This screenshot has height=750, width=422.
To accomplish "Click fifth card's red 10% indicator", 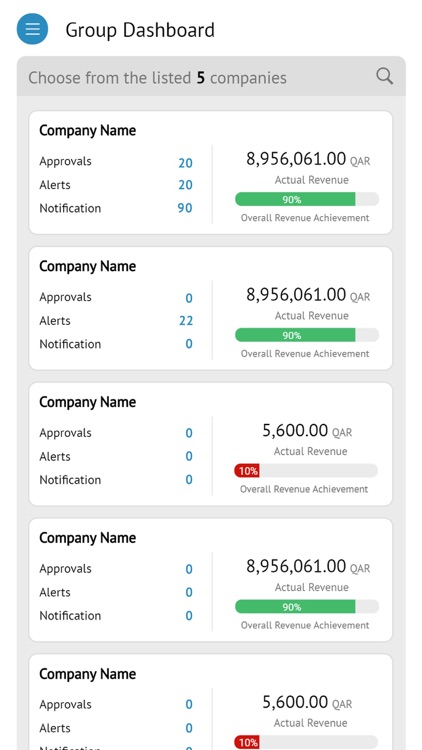I will (247, 742).
